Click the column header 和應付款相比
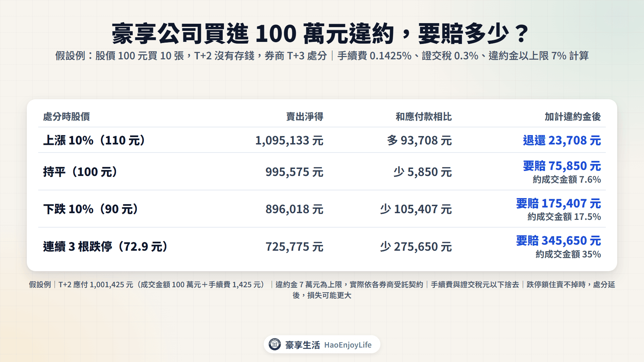Image resolution: width=644 pixels, height=362 pixels. [424, 117]
